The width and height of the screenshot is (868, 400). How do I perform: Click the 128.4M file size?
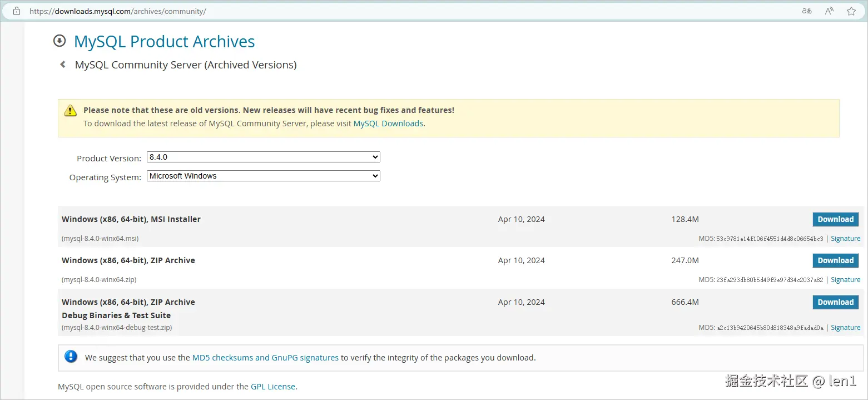[x=685, y=219]
